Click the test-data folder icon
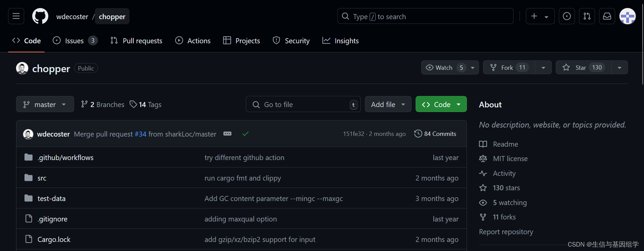The height and width of the screenshot is (251, 644). tap(29, 198)
